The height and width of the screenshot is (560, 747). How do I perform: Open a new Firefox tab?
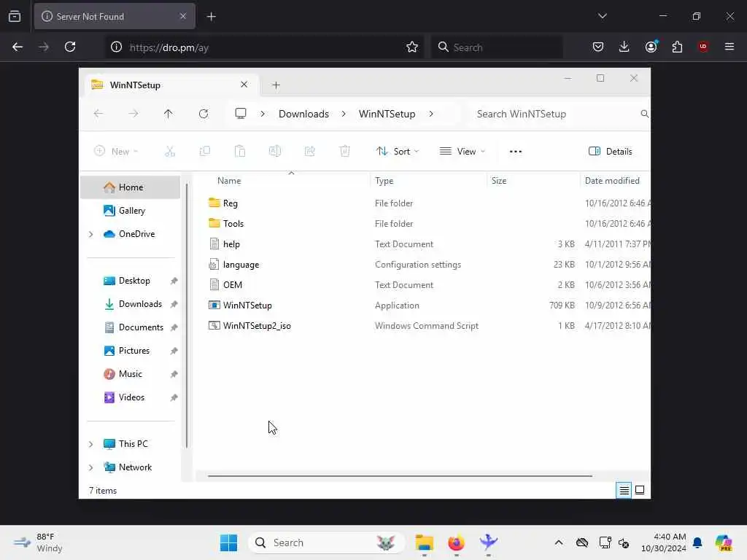click(212, 17)
